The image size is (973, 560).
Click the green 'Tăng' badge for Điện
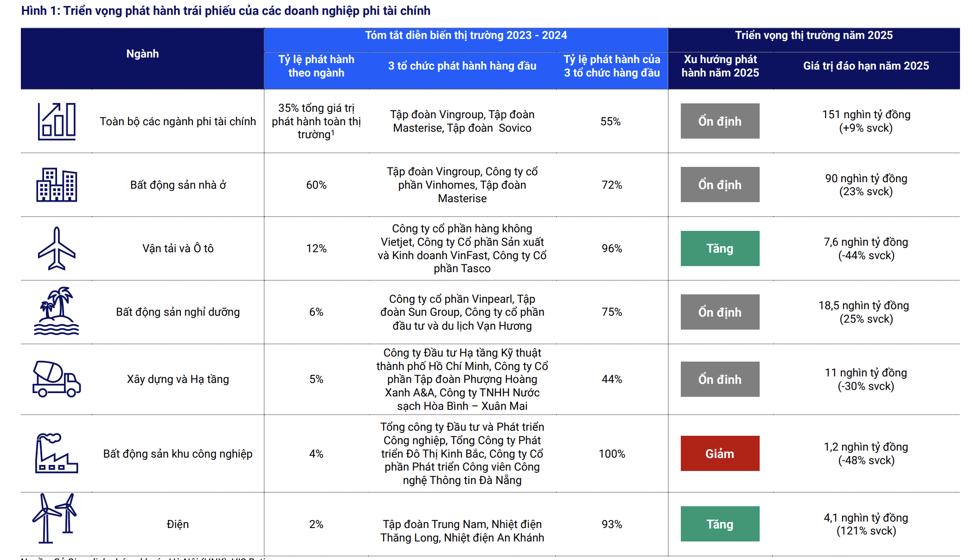pyautogui.click(x=720, y=524)
